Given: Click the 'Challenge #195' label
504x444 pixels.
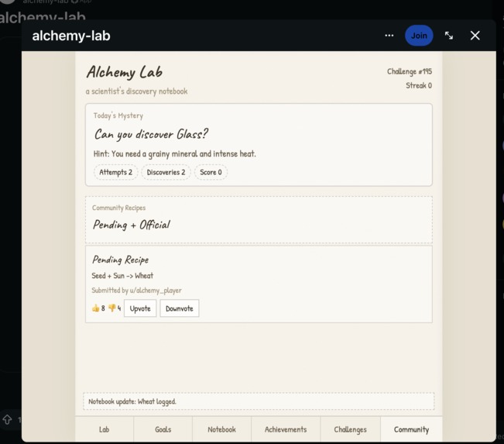Looking at the screenshot, I should (410, 71).
